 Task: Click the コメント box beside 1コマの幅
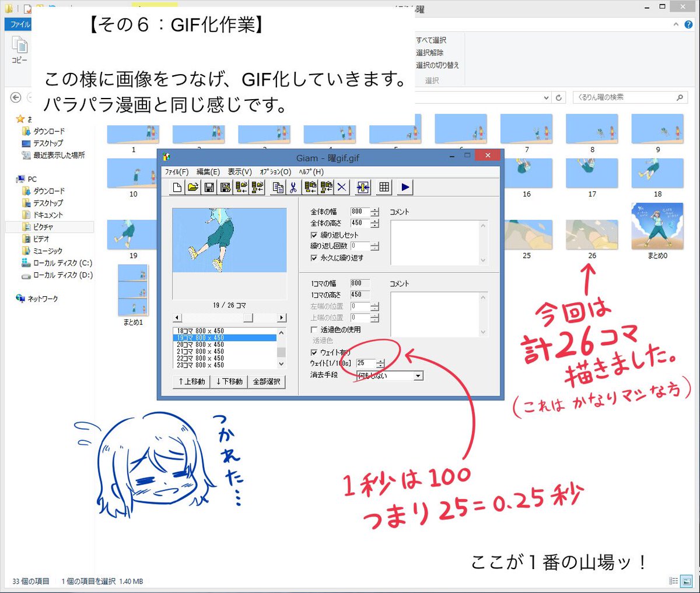[438, 314]
